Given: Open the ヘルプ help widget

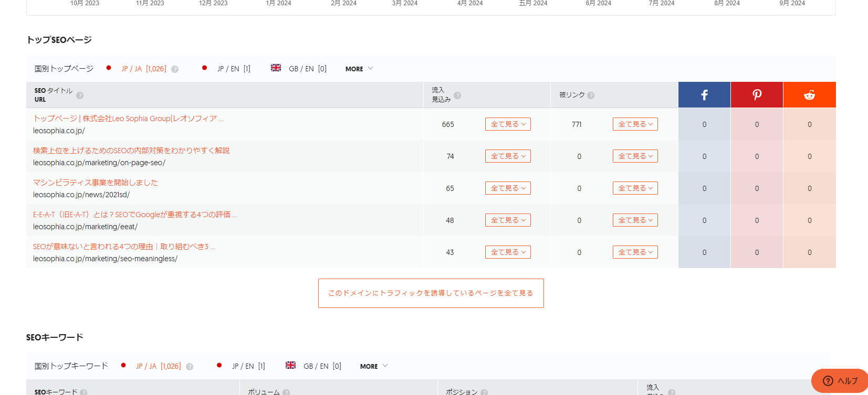Looking at the screenshot, I should (x=840, y=381).
